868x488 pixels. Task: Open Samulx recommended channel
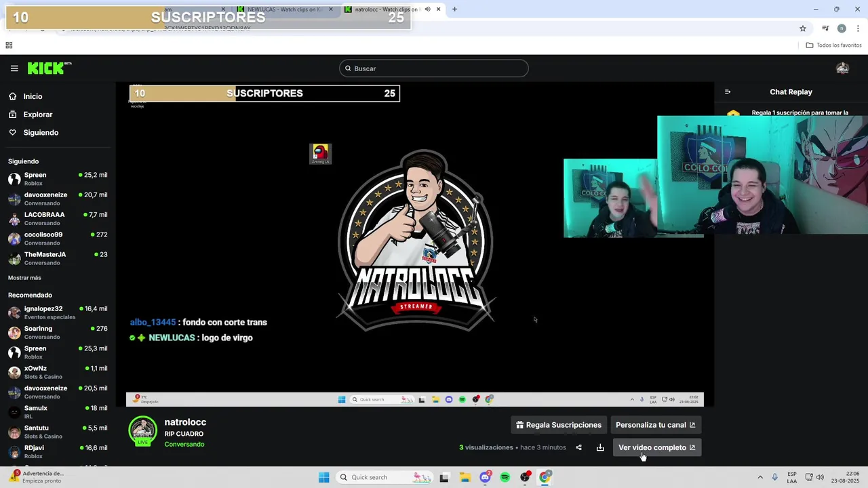tap(58, 412)
